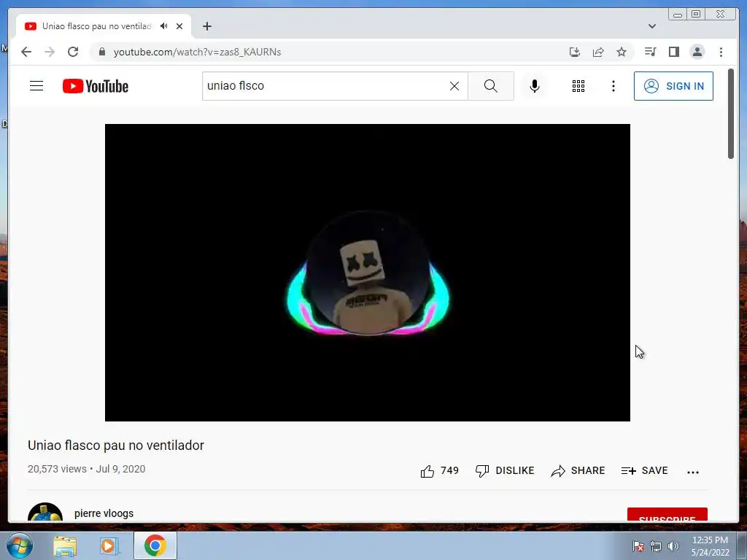747x560 pixels.
Task: Open the YouTube hamburger guide menu
Action: point(36,86)
